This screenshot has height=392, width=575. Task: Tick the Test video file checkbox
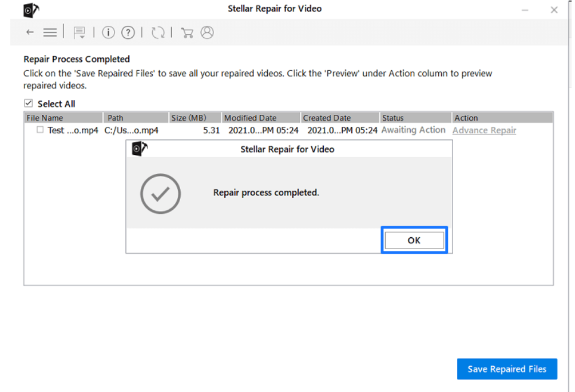coord(40,130)
